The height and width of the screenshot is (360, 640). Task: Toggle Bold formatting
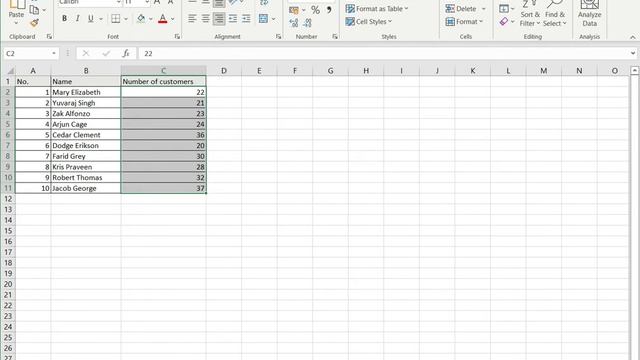64,19
